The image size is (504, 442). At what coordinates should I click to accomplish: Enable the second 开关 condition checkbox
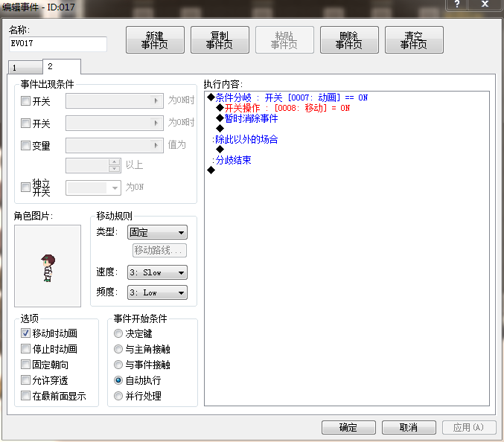[25, 123]
